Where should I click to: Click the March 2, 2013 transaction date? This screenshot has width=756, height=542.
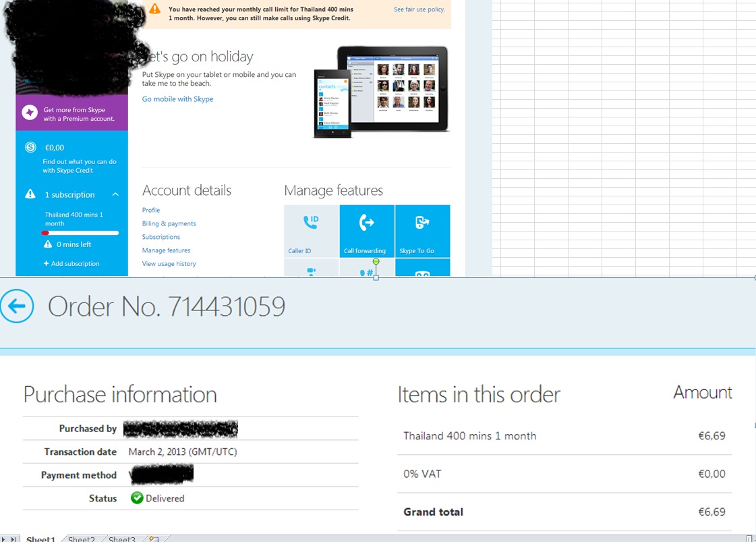coord(183,452)
